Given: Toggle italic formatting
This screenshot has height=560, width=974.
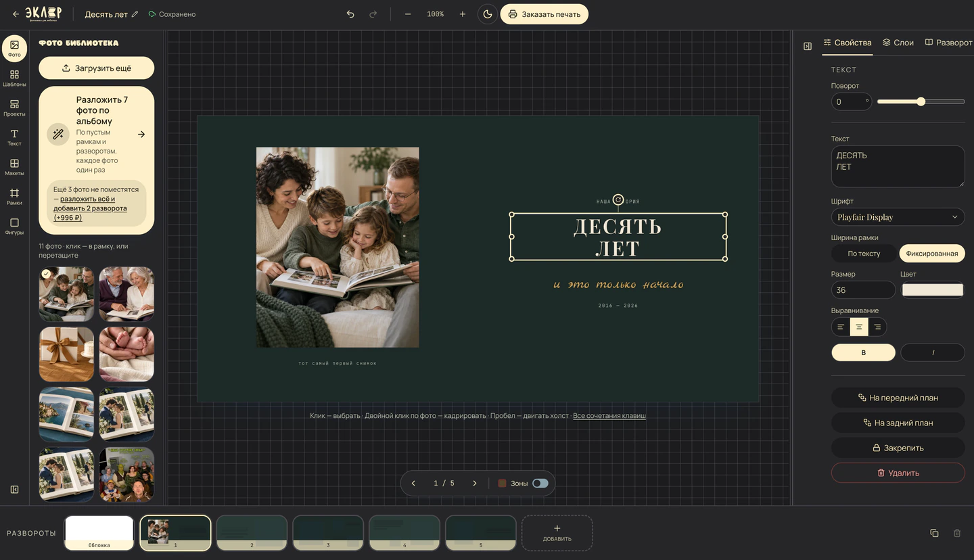Looking at the screenshot, I should pyautogui.click(x=933, y=352).
